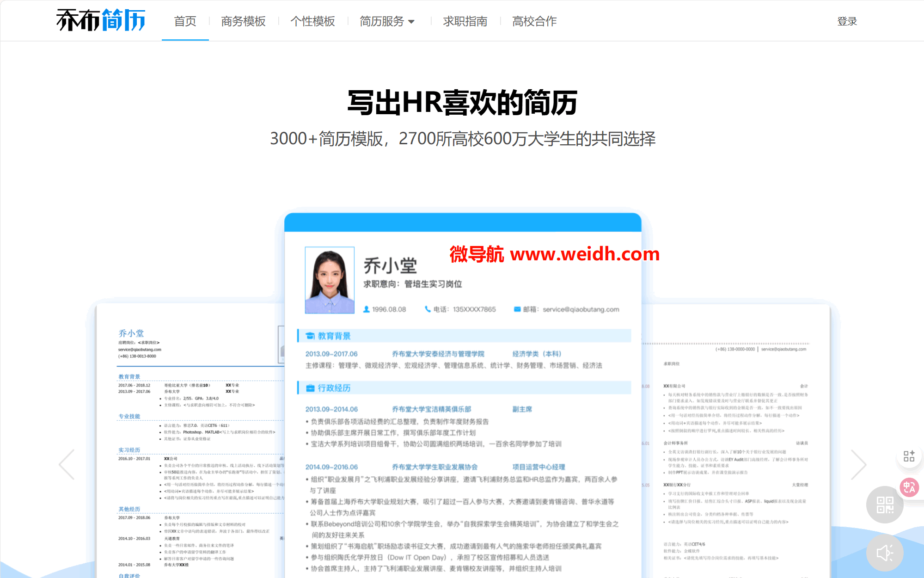
Task: Click the 行政经历 briefcase icon
Action: [311, 388]
